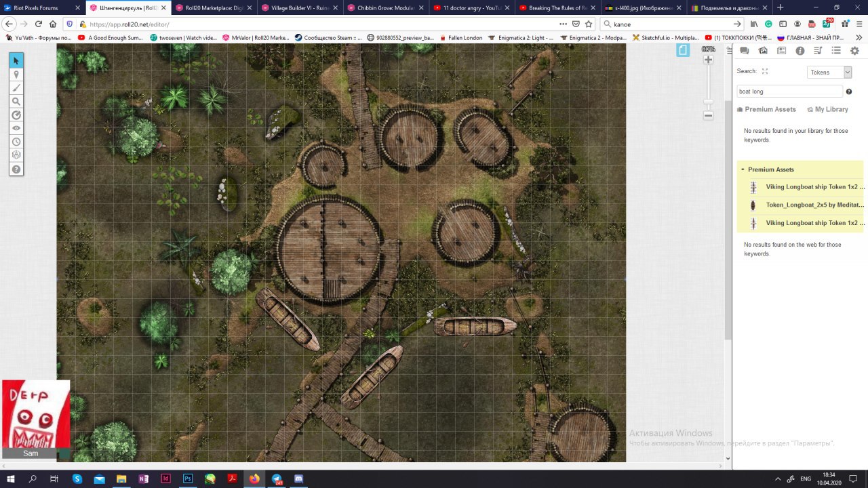Open 'Enigmatica 2: Light' bookmark
The width and height of the screenshot is (868, 488).
coord(521,38)
